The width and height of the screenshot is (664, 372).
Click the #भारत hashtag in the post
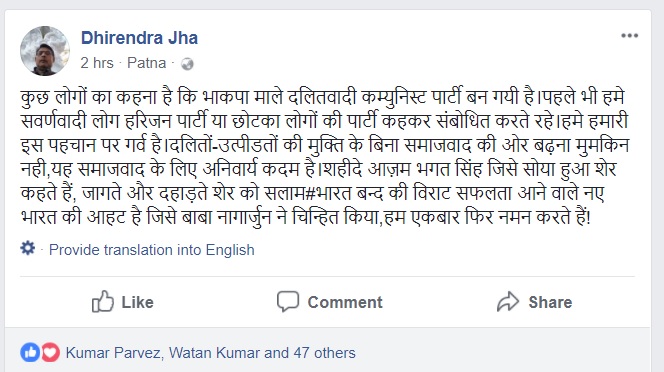329,194
